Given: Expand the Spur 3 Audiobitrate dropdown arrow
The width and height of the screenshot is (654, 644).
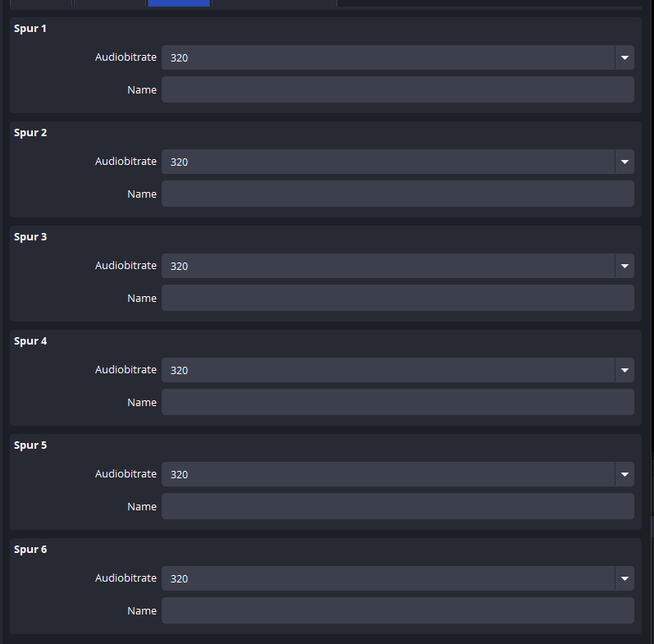Looking at the screenshot, I should (x=624, y=266).
